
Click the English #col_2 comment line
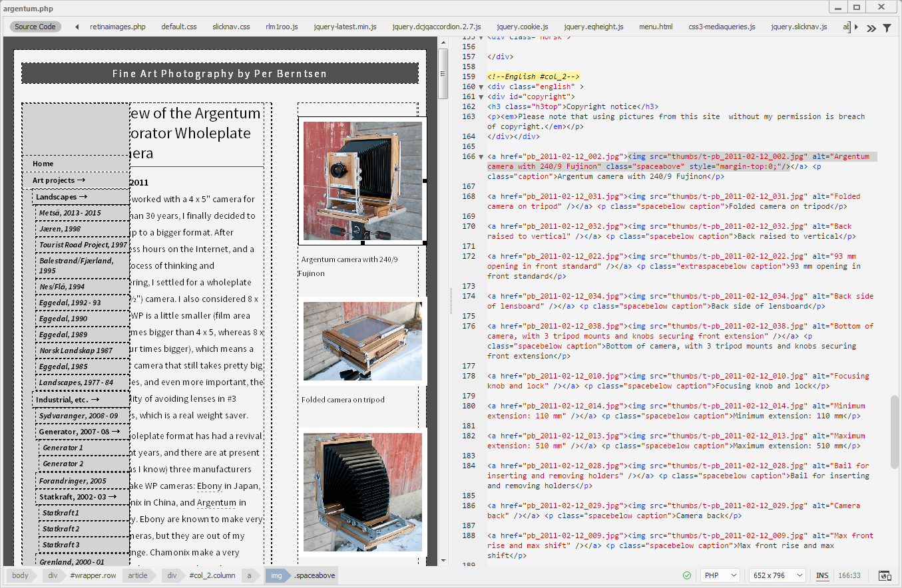[533, 76]
